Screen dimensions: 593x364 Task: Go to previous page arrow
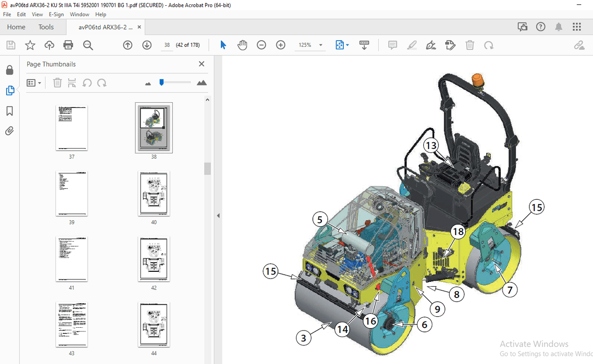pos(128,45)
